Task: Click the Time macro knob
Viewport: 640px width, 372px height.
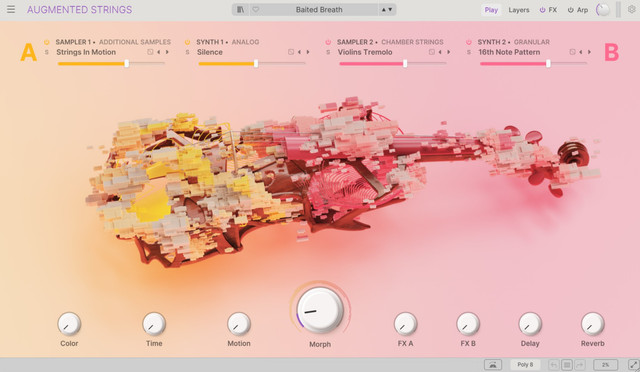Action: 154,324
